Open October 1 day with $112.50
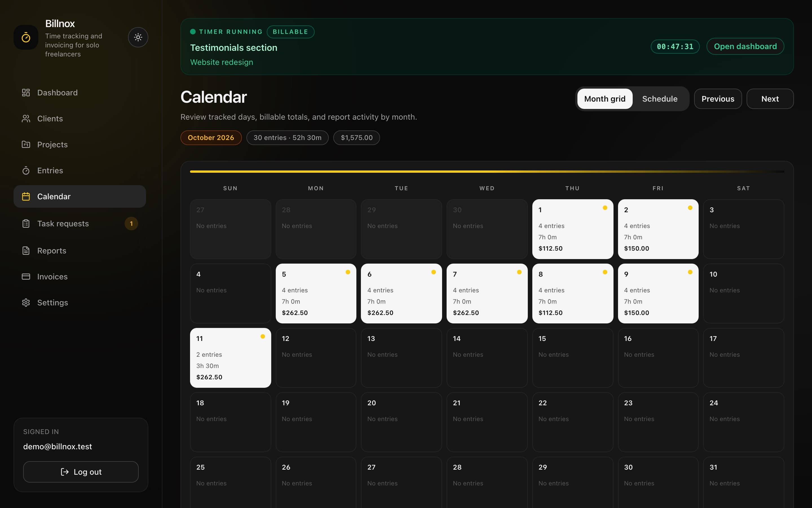The height and width of the screenshot is (508, 812). tap(573, 229)
